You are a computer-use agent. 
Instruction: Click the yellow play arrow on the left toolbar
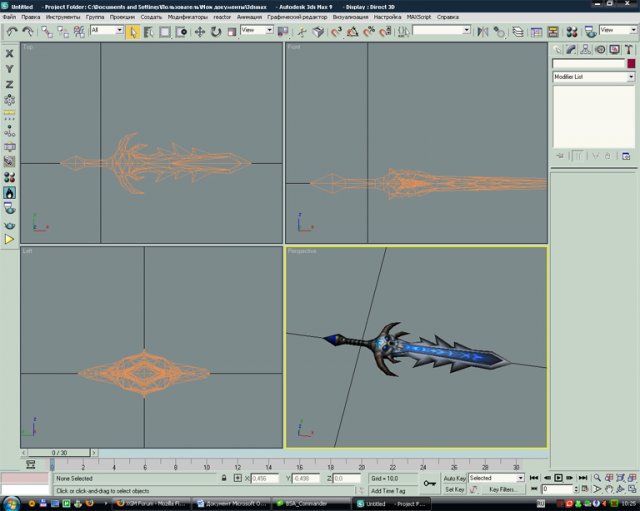[9, 240]
